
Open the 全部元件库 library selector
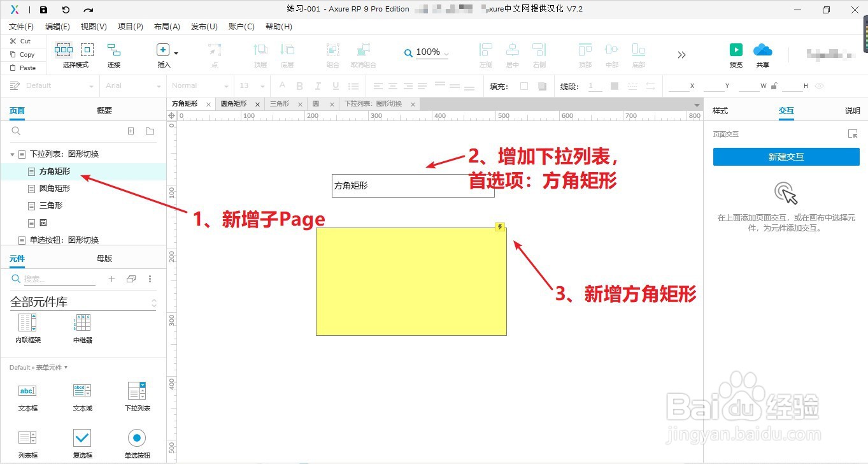pyautogui.click(x=83, y=302)
